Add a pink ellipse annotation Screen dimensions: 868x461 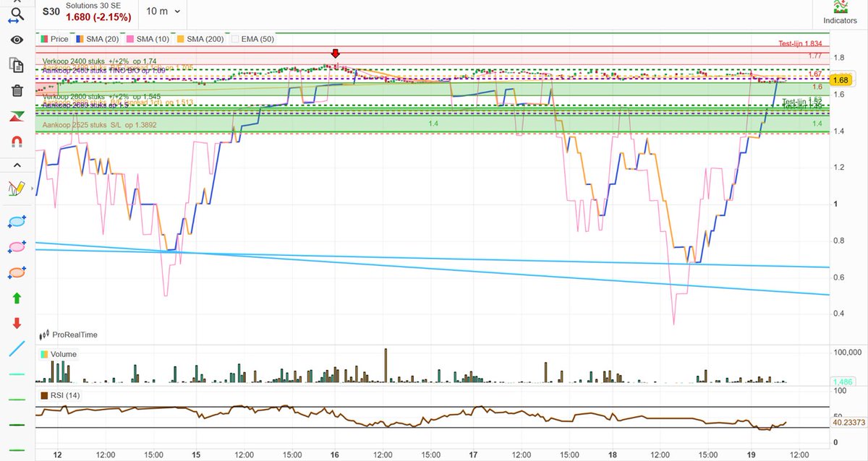17,247
